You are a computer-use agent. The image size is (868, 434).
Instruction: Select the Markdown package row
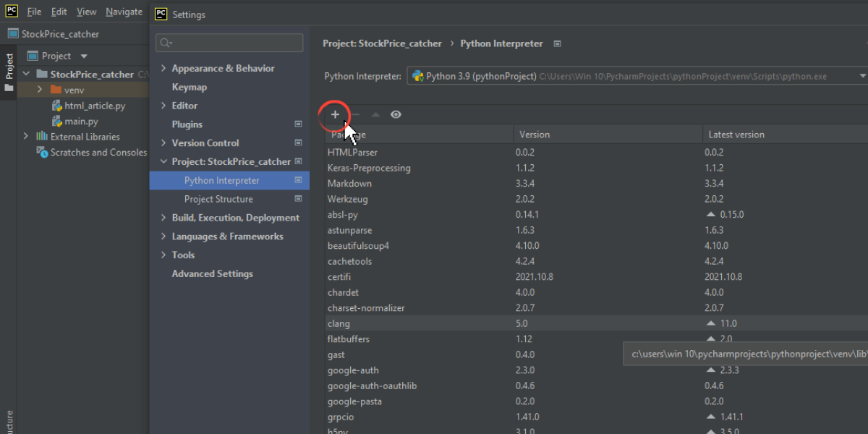[596, 184]
